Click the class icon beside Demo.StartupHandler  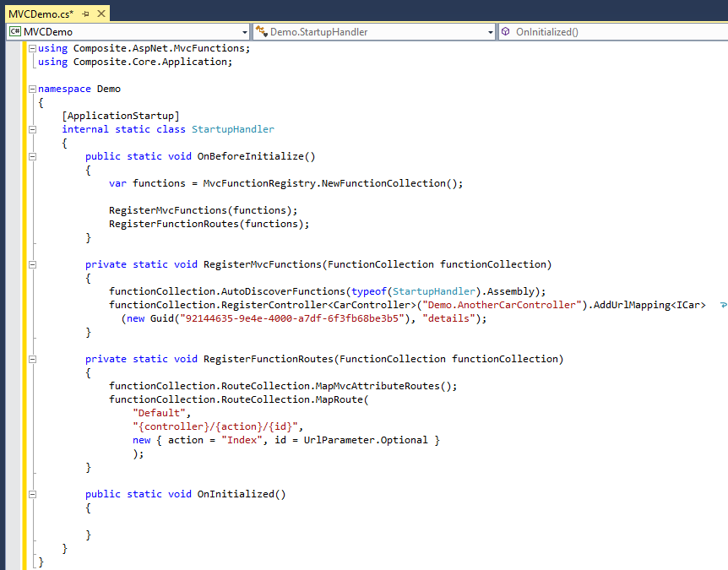(264, 30)
